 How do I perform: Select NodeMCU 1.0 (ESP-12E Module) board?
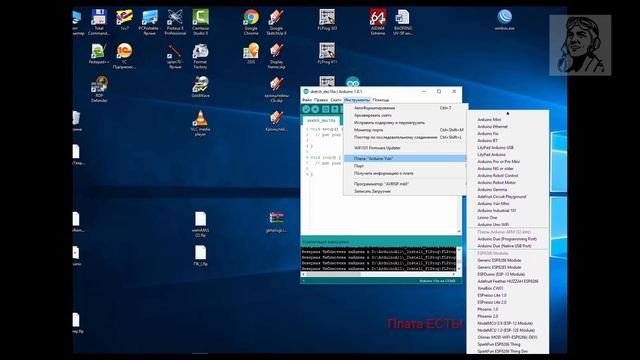[508, 330]
